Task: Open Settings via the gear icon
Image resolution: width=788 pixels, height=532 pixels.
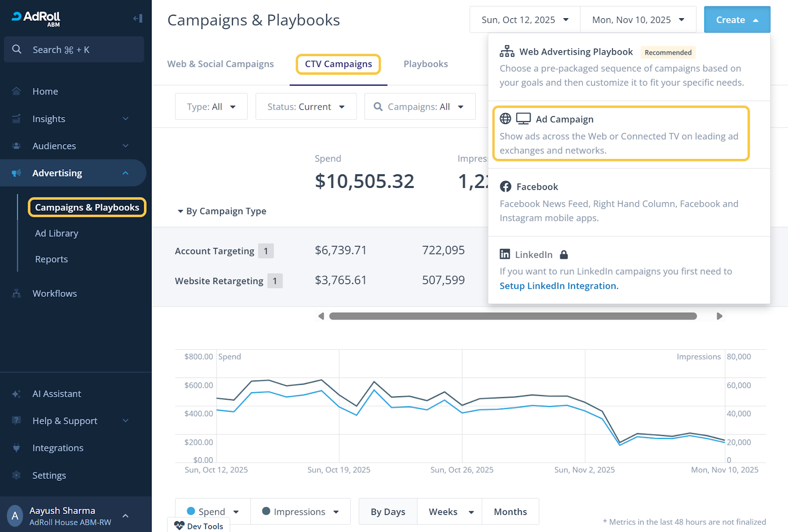Action: click(17, 475)
